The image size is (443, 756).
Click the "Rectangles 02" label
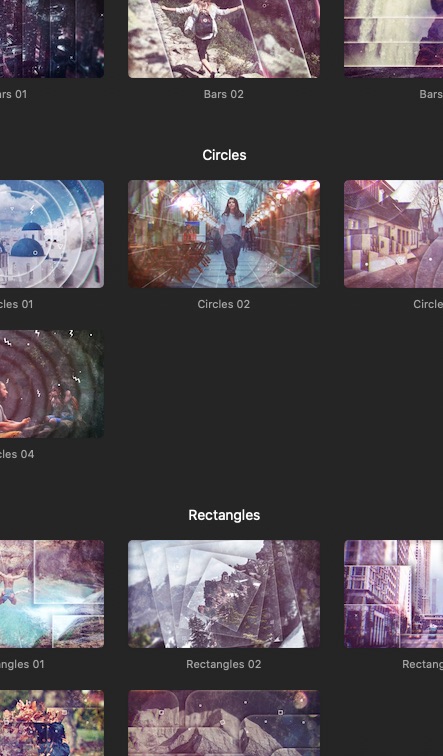click(224, 664)
